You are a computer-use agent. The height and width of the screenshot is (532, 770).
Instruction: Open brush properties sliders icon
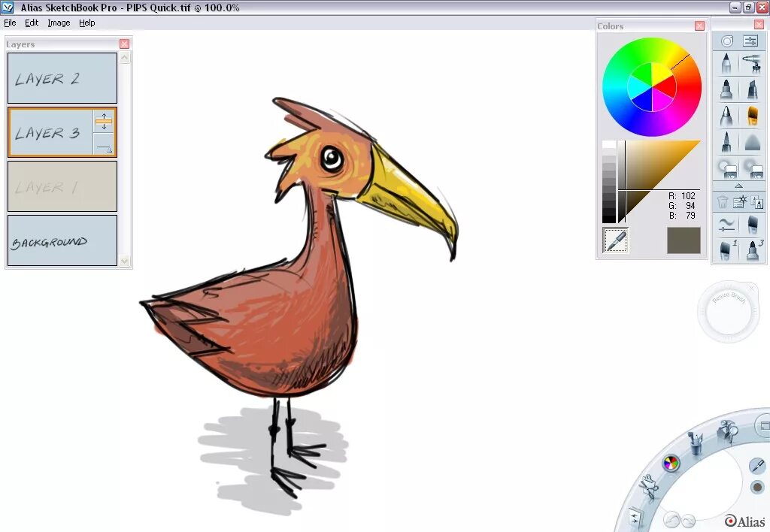coord(750,41)
